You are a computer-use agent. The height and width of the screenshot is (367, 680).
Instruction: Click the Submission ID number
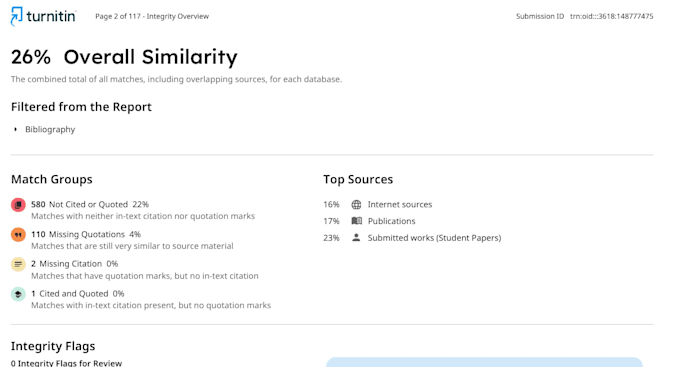[611, 16]
